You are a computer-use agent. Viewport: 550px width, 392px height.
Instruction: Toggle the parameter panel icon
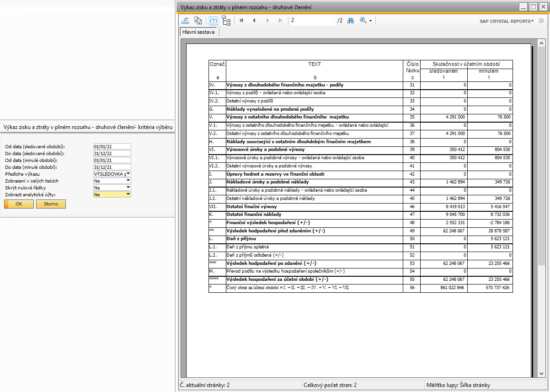coord(214,21)
